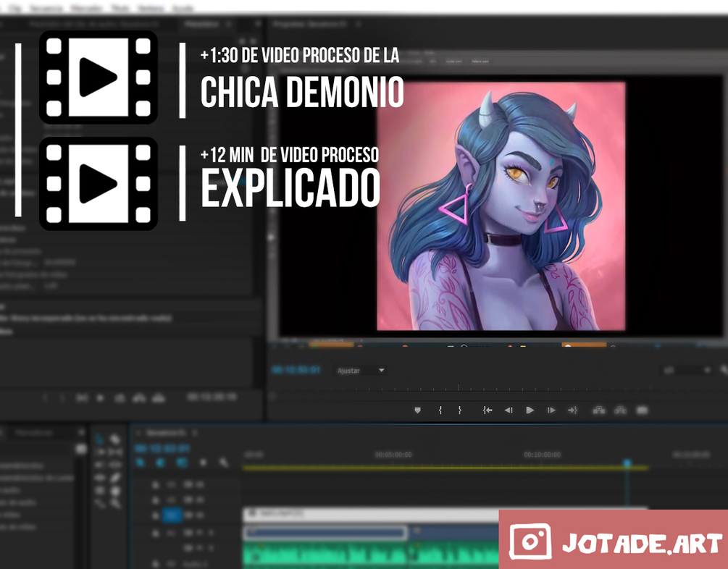728x569 pixels.
Task: Click the Program monitor timecode 00:12:55:01
Action: 296,370
